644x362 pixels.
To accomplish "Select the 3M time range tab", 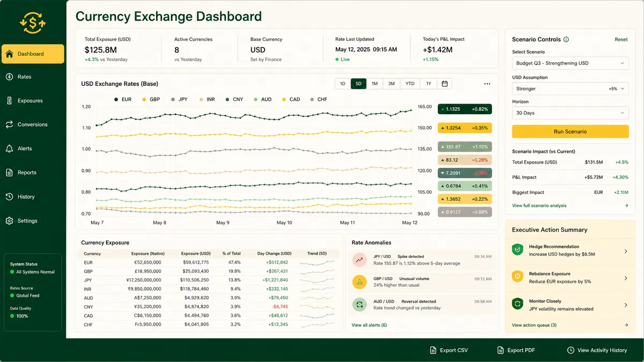I will point(392,84).
